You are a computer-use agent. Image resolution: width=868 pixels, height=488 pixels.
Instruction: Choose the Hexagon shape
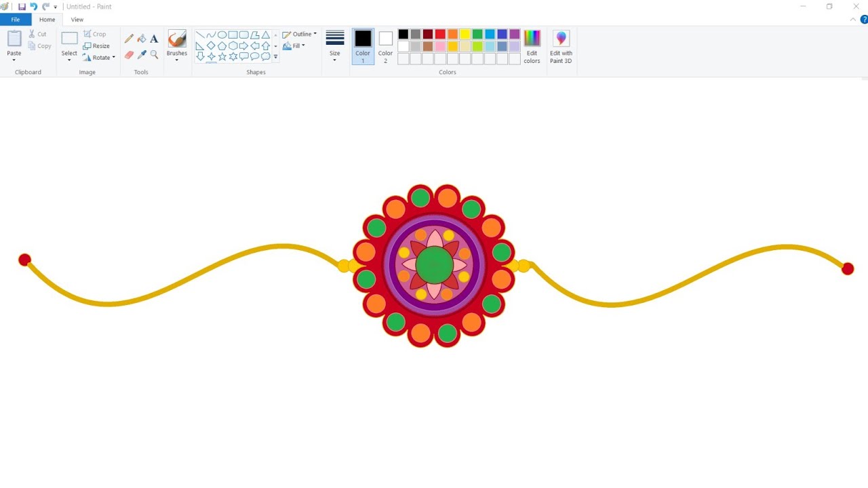point(233,45)
